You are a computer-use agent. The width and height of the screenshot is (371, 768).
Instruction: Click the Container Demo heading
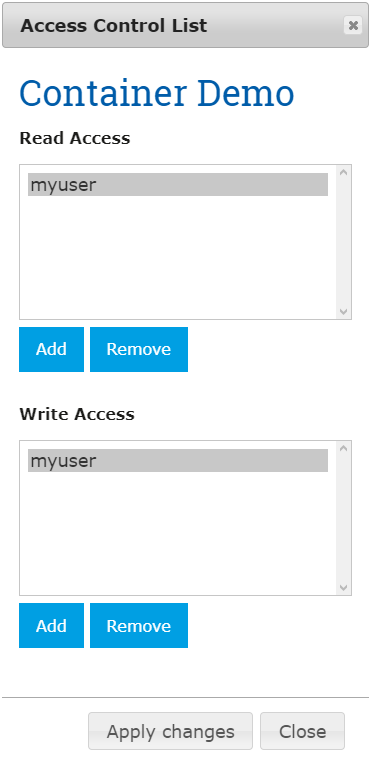click(157, 93)
